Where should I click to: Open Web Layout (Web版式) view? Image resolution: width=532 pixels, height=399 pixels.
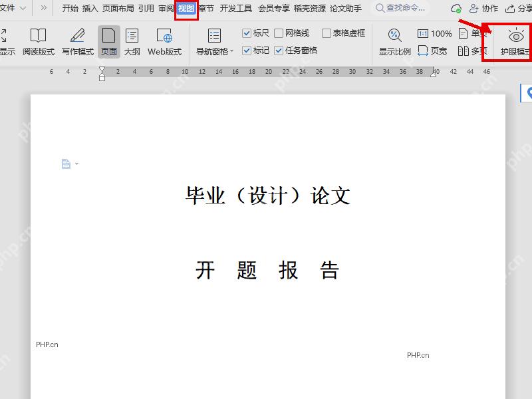point(164,42)
